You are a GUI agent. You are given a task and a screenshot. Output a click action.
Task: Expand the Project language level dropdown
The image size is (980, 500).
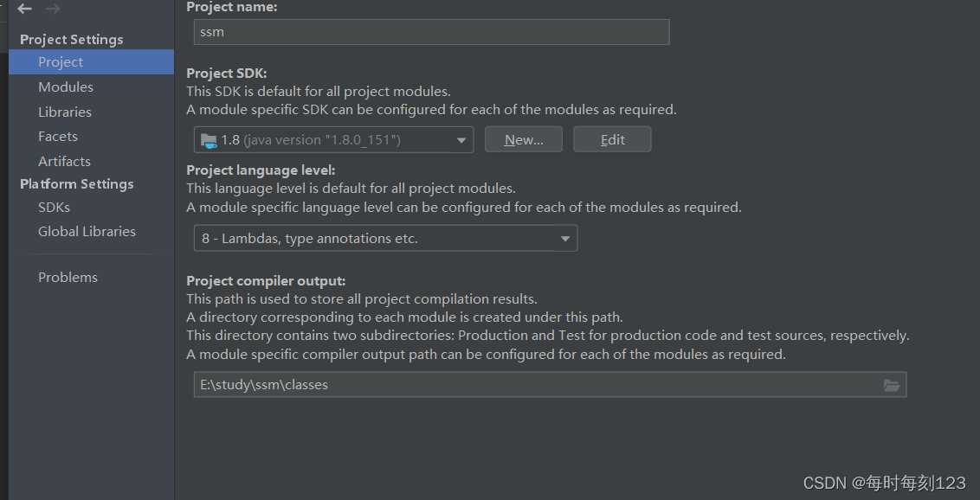[565, 239]
